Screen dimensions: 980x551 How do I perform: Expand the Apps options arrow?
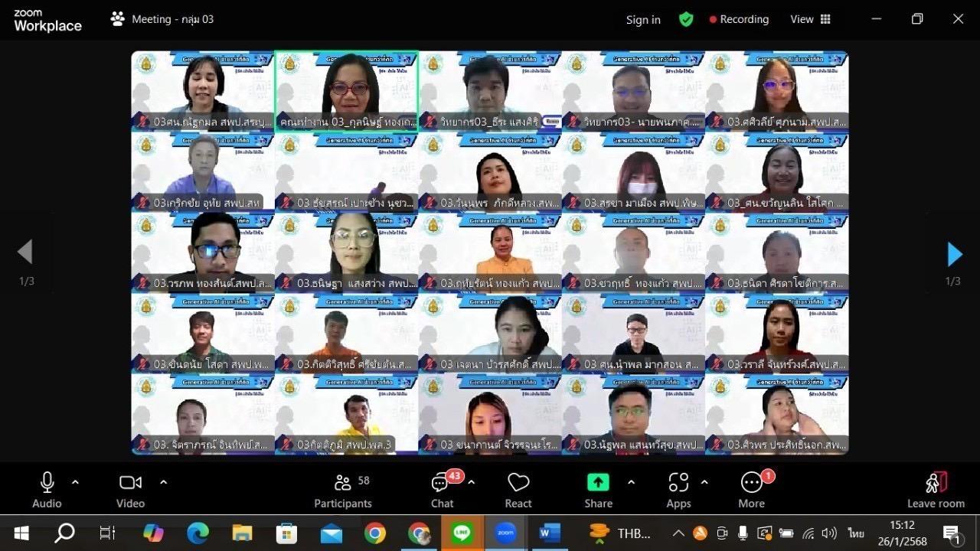[704, 482]
